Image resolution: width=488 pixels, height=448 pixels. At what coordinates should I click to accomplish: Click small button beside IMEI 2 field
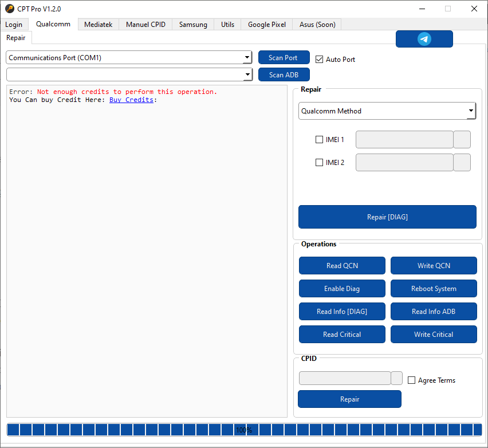(462, 163)
